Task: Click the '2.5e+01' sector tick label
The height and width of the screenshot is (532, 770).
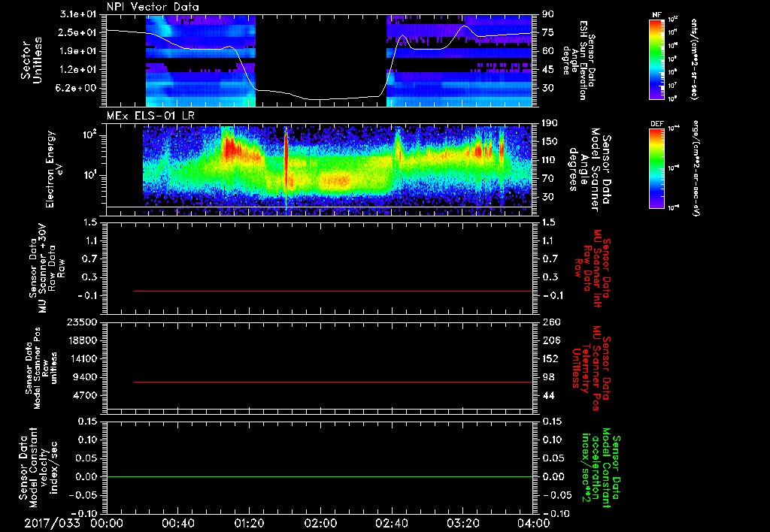Action: 78,32
